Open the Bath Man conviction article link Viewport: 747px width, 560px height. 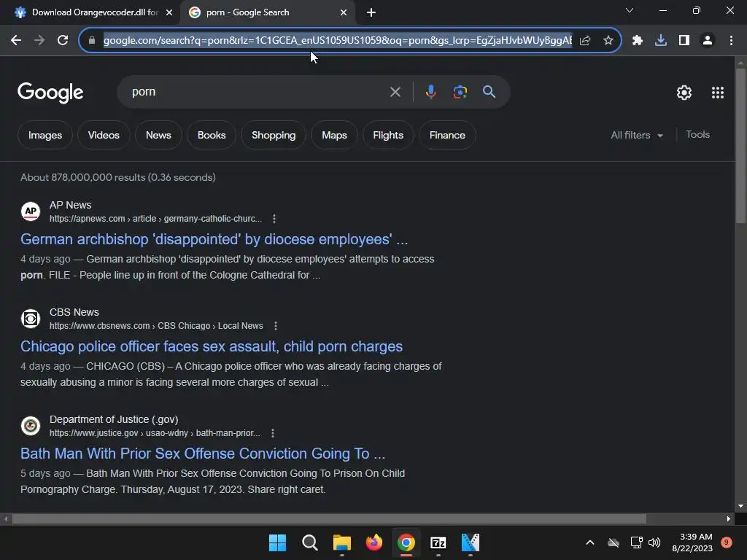pos(203,454)
